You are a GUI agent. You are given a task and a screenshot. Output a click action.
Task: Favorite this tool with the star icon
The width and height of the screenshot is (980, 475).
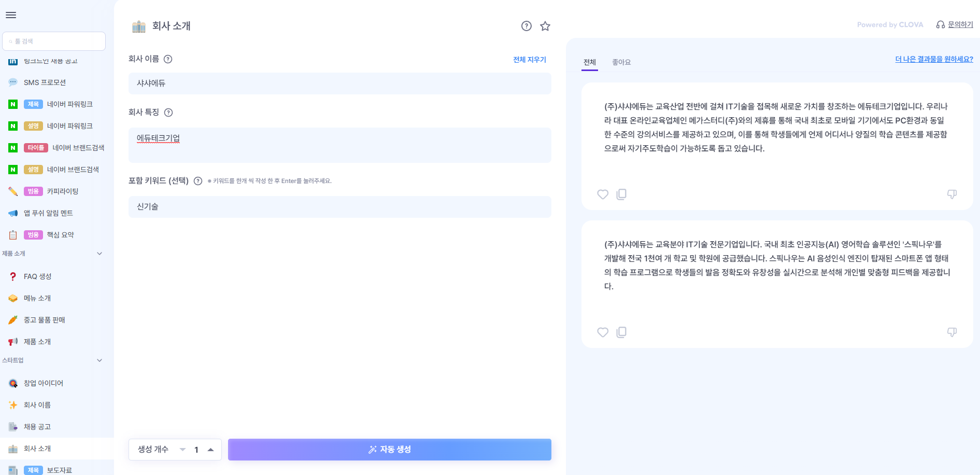pyautogui.click(x=545, y=26)
